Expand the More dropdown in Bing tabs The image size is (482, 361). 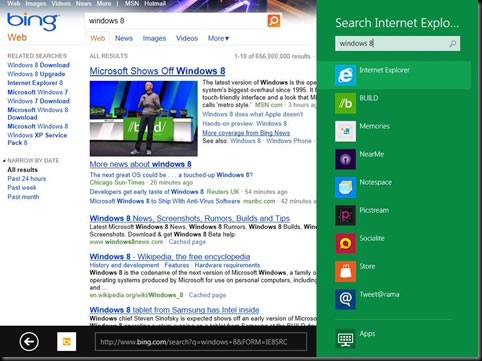click(218, 38)
